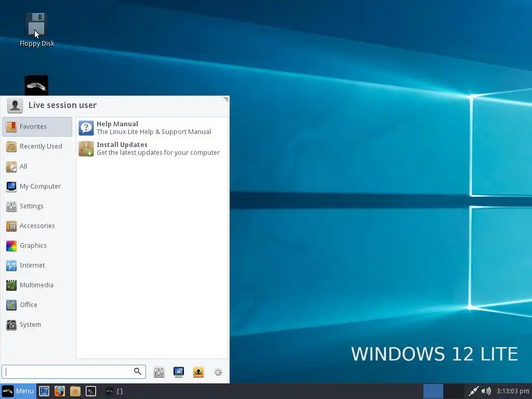
Task: Click the log out icon in menu
Action: 218,372
